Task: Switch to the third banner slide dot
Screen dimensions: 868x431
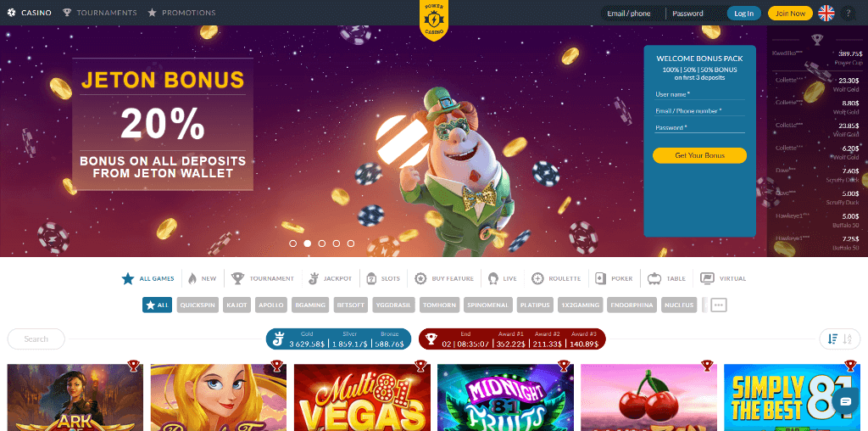Action: point(321,243)
